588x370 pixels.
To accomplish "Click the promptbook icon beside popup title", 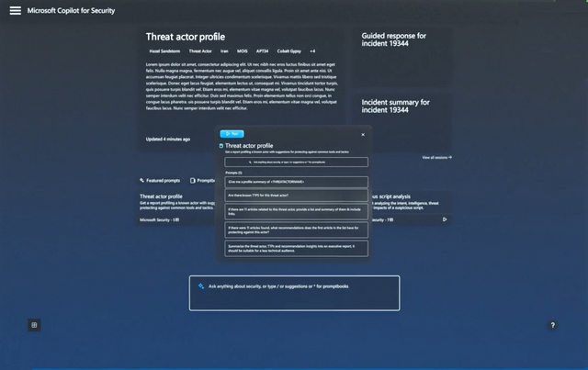I will pos(221,145).
